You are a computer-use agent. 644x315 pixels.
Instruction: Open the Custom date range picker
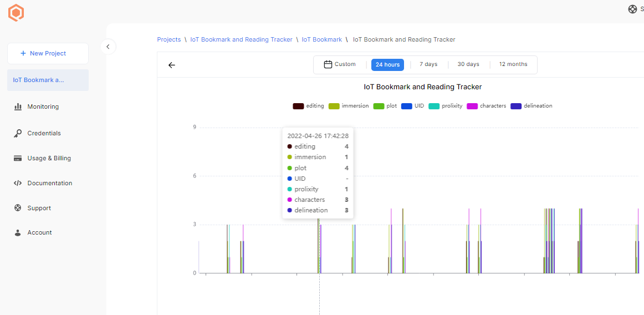tap(340, 64)
